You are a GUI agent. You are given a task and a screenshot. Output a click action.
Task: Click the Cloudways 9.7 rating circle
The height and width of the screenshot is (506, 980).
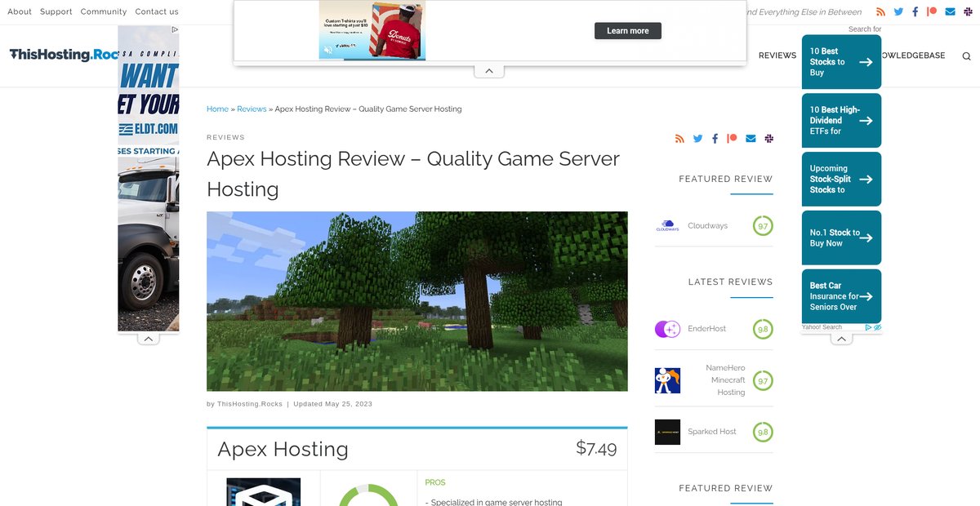(763, 226)
